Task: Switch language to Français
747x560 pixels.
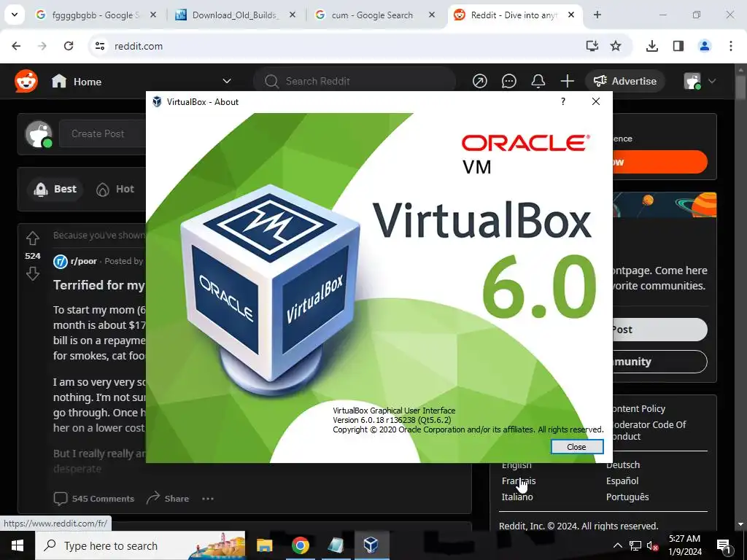Action: click(519, 481)
